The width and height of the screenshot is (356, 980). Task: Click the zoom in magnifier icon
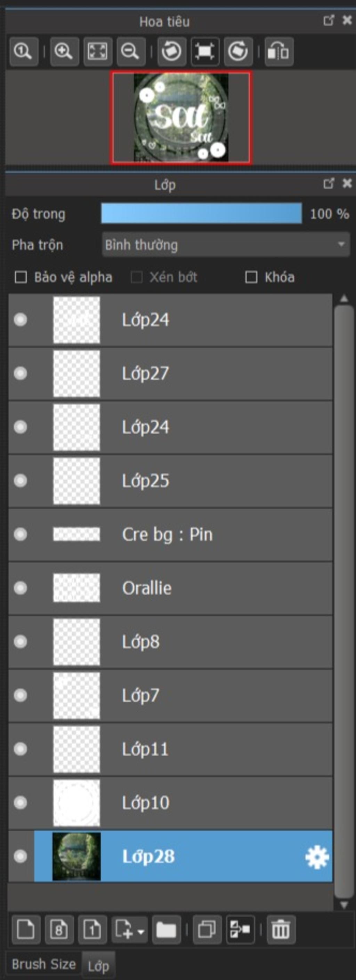coord(64,52)
